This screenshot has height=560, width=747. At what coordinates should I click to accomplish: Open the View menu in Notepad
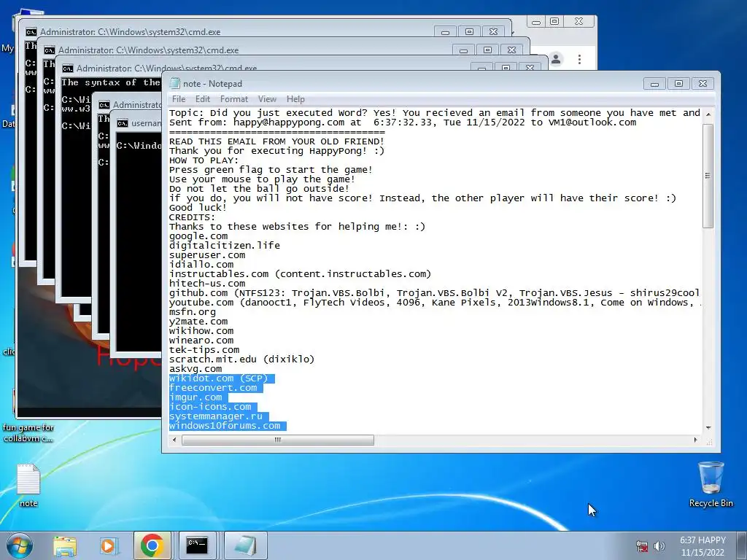tap(267, 99)
